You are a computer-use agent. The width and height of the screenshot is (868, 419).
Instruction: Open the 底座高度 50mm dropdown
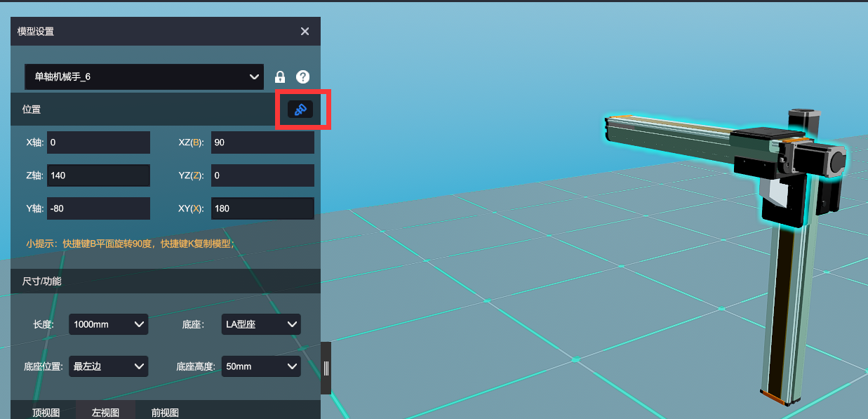pyautogui.click(x=261, y=366)
